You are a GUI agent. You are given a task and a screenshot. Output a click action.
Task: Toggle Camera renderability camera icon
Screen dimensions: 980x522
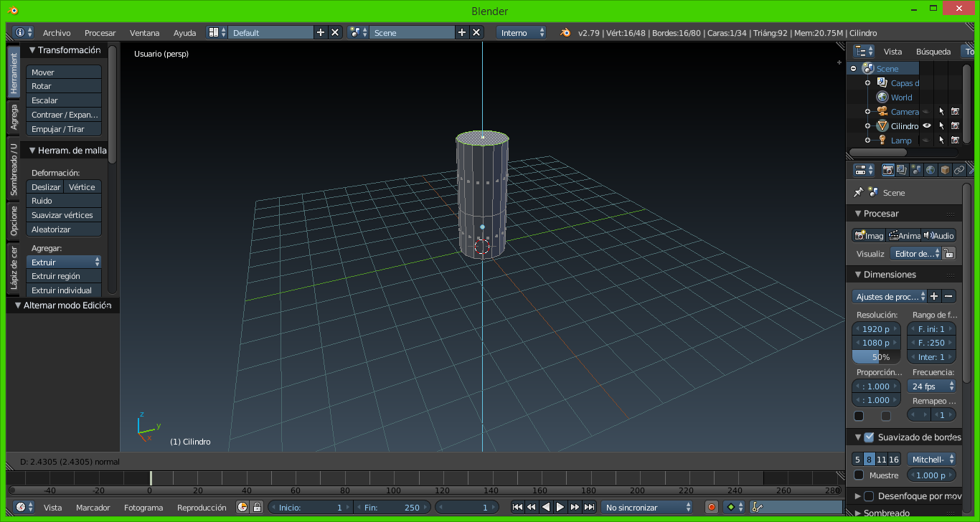coord(955,112)
